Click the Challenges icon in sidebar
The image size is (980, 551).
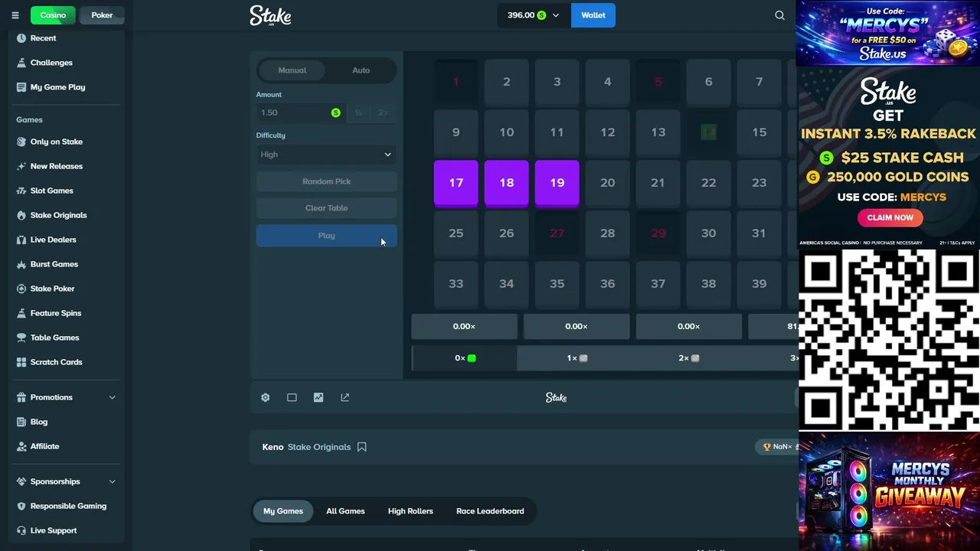pos(21,63)
